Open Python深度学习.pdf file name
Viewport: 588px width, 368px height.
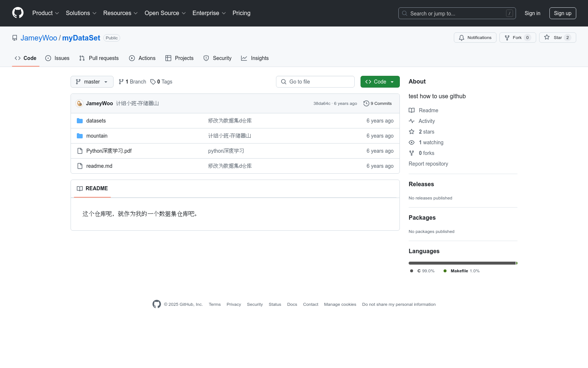[109, 151]
